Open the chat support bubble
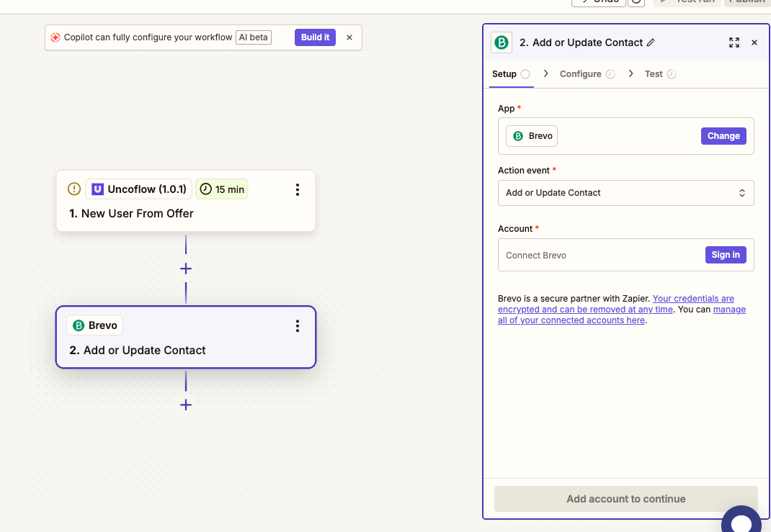The height and width of the screenshot is (532, 771). [x=741, y=520]
